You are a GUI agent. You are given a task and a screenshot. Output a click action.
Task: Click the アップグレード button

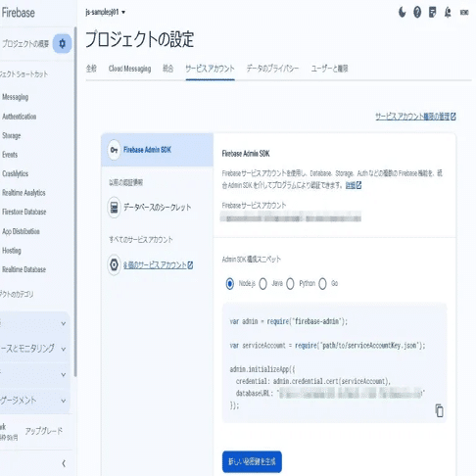(x=44, y=431)
